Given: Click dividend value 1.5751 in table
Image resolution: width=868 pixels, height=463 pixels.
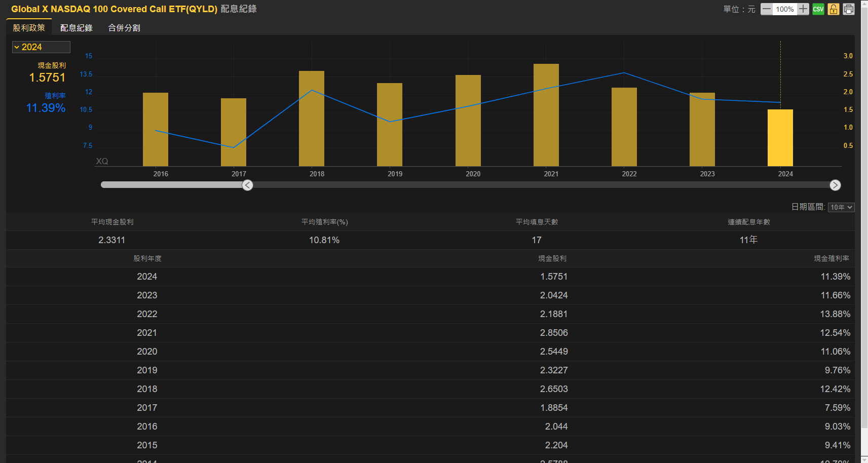Looking at the screenshot, I should [554, 277].
